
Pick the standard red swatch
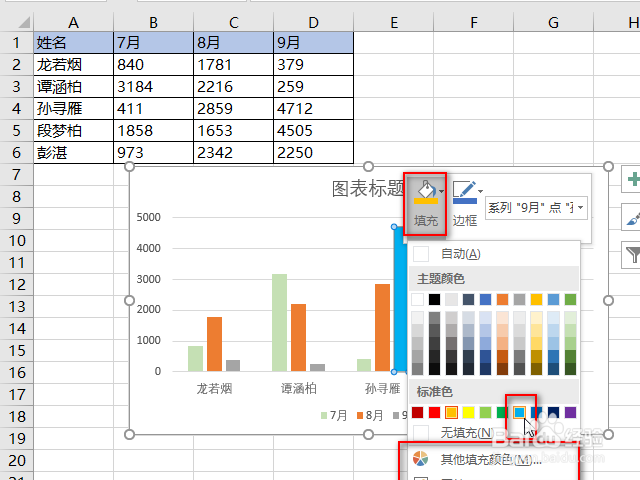point(434,413)
